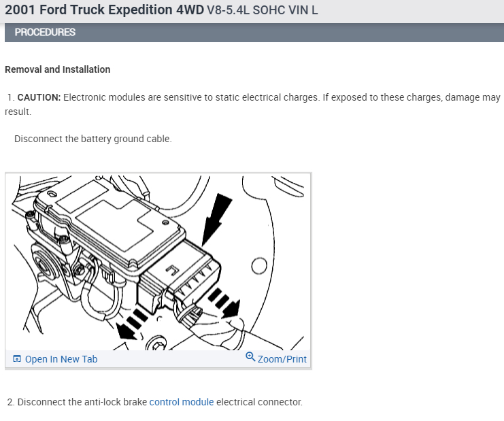The height and width of the screenshot is (421, 504).
Task: Click the Open In New Tab window icon
Action: [17, 358]
